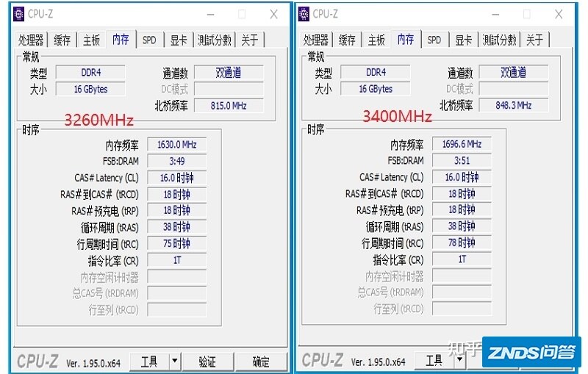Select 1696.6 MHz memory frequency value
The height and width of the screenshot is (374, 588).
pyautogui.click(x=462, y=144)
